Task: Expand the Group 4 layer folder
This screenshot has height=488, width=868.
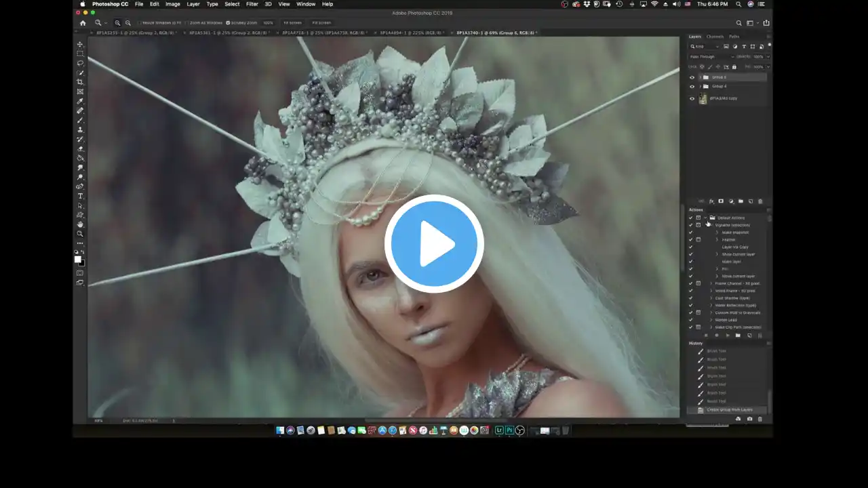Action: tap(699, 87)
